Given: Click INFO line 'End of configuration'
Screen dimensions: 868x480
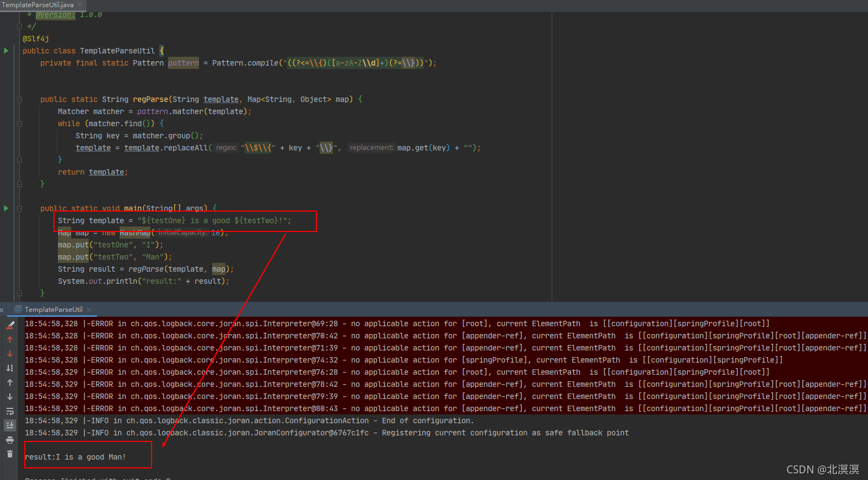Looking at the screenshot, I should click(x=250, y=420).
